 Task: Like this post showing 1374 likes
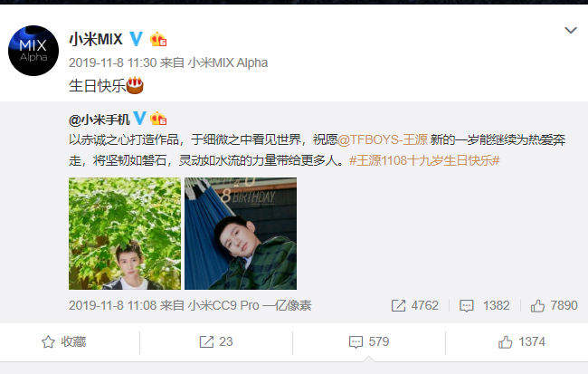pyautogui.click(x=522, y=341)
